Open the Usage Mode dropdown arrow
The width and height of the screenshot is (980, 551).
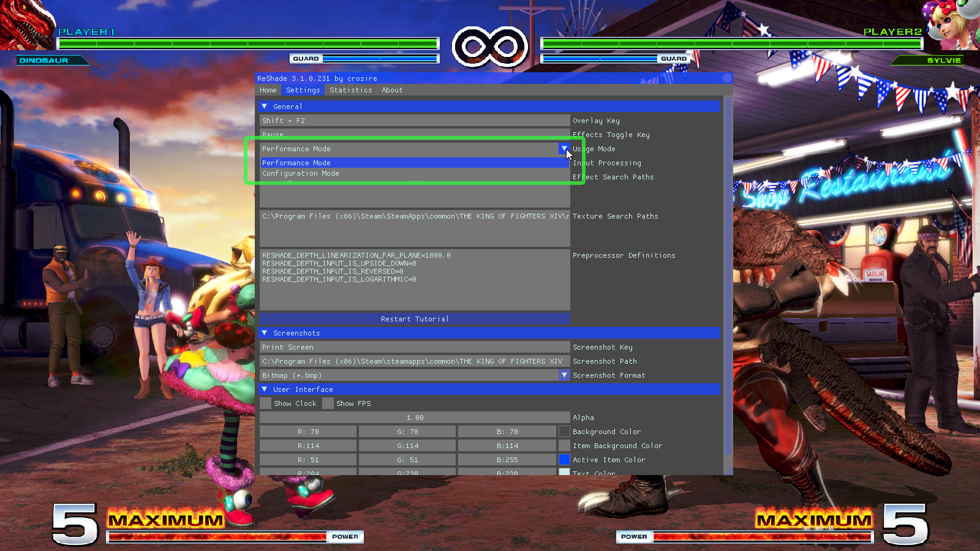[564, 149]
